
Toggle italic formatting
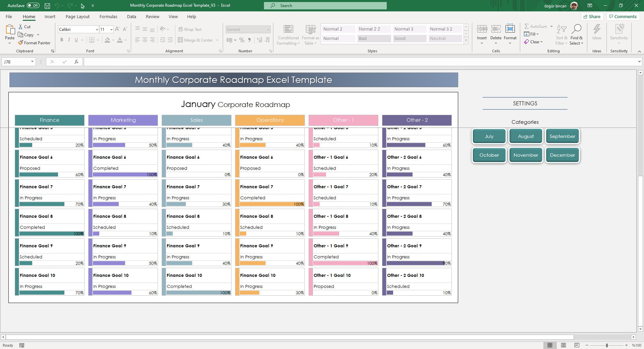pyautogui.click(x=69, y=40)
